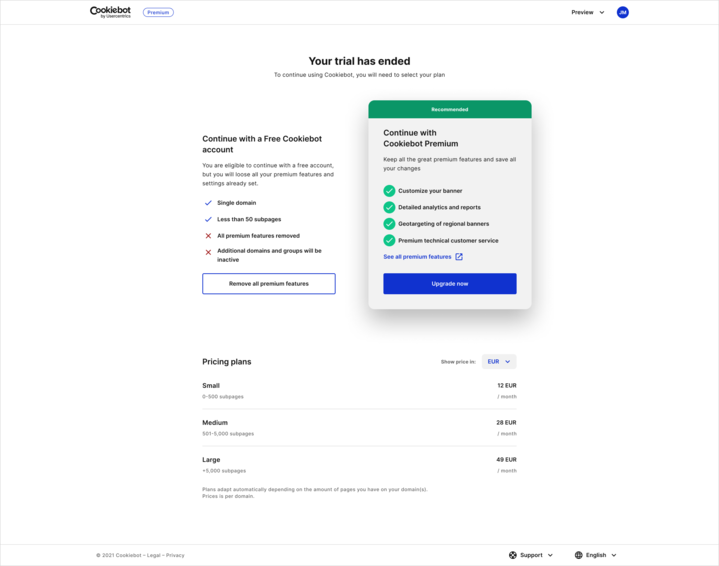
Task: Click red X beside Additional domains and groups
Action: [x=208, y=252]
